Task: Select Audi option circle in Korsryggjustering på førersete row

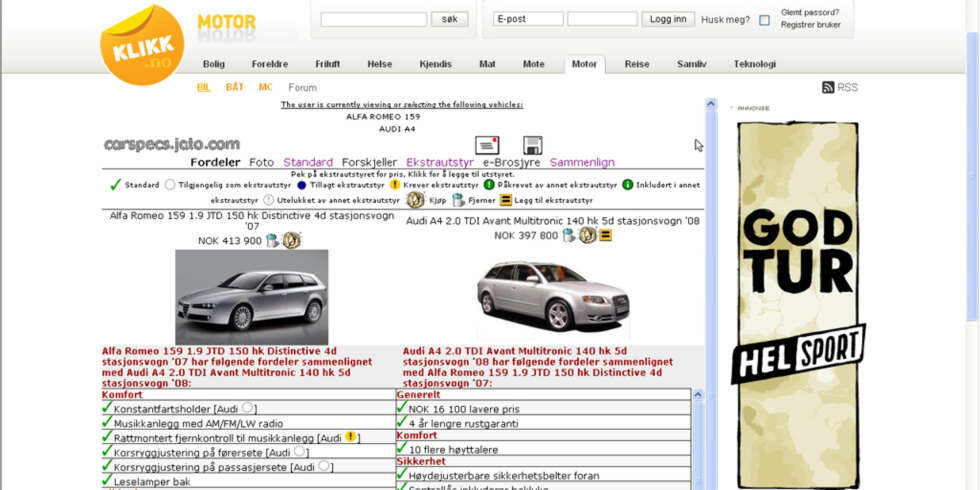Action: tap(299, 451)
